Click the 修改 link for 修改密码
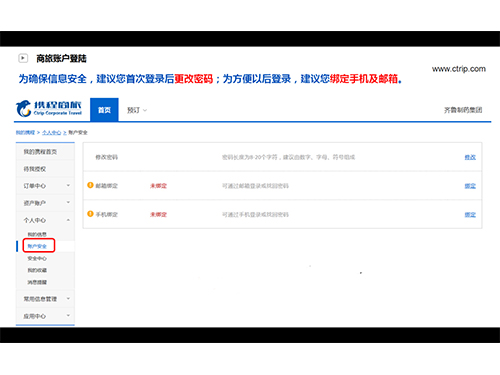 [x=470, y=157]
